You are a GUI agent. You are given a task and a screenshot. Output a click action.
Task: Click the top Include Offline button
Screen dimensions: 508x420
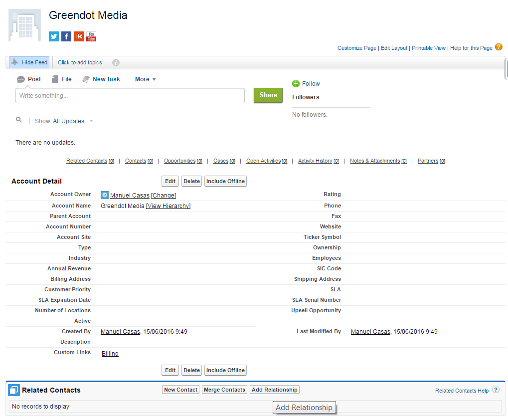pyautogui.click(x=225, y=181)
